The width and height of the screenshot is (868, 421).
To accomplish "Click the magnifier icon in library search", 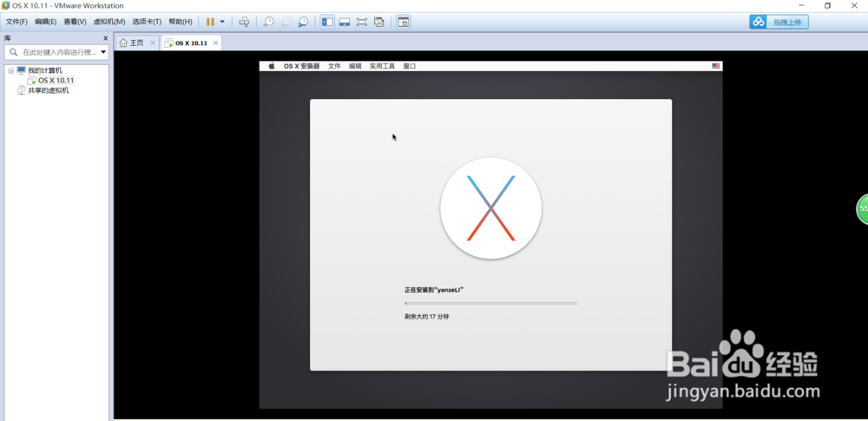I will coord(14,52).
